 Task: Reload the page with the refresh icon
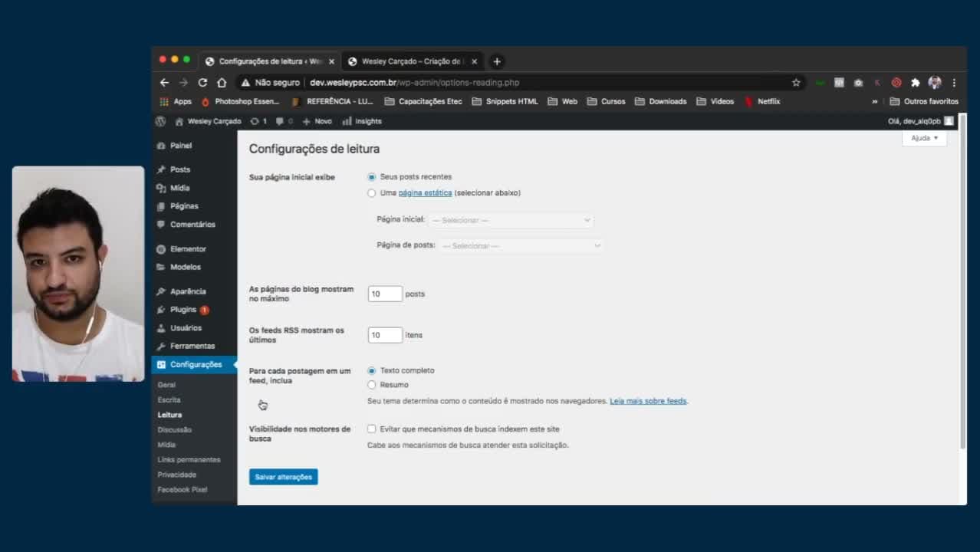coord(202,83)
